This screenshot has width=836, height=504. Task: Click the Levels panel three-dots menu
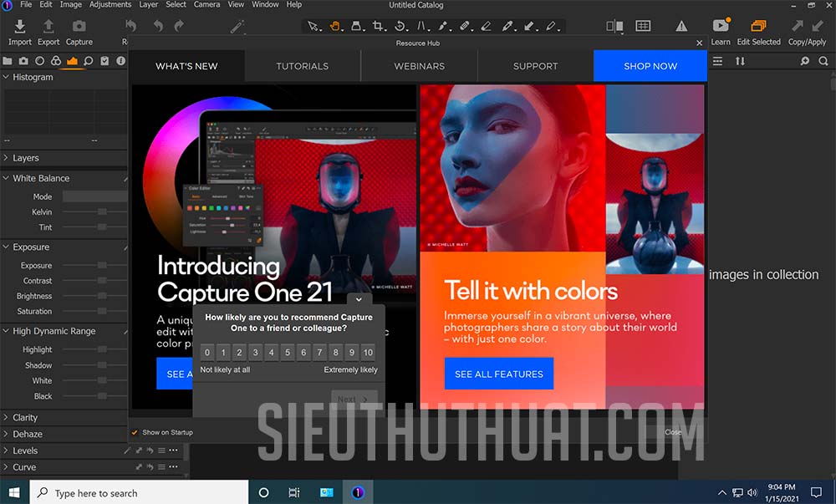coord(173,451)
